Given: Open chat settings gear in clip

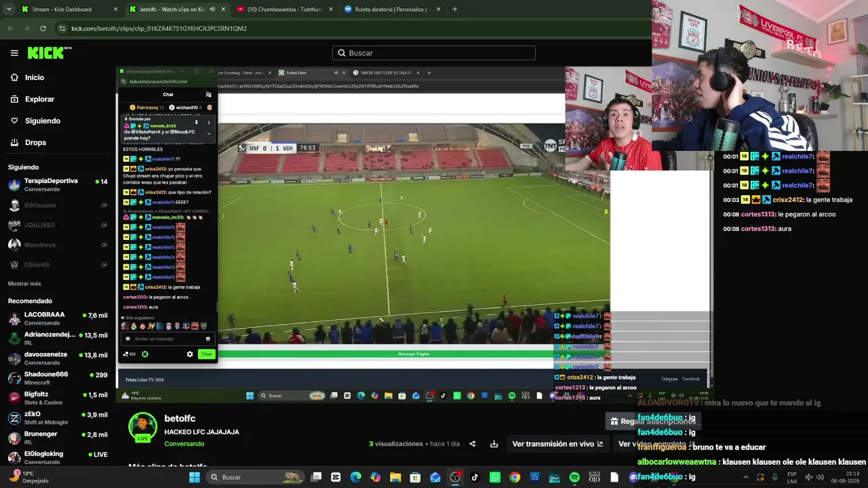Looking at the screenshot, I should pos(190,354).
